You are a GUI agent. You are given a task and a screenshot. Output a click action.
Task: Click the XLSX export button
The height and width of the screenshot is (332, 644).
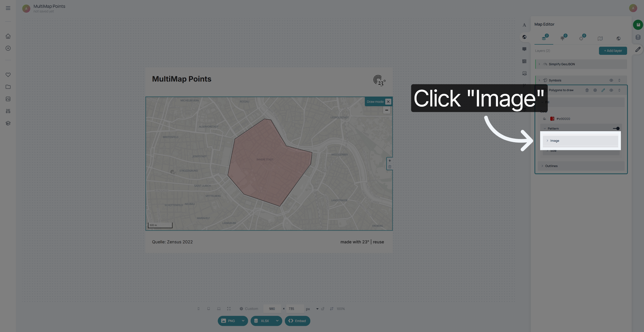click(262, 321)
